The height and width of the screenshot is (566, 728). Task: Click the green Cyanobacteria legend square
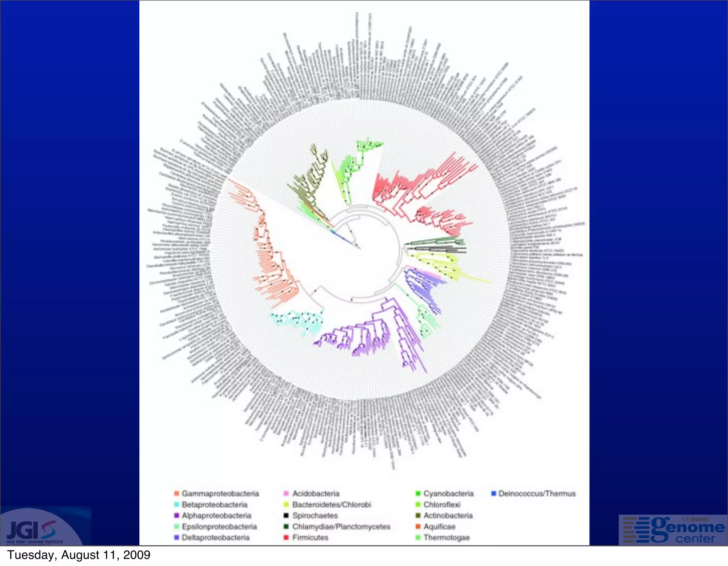pos(418,494)
